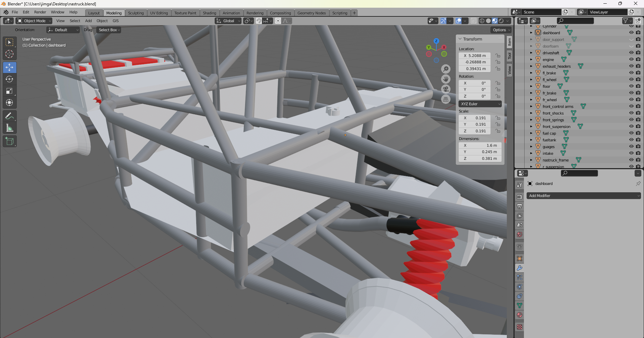Switch to the UV Editing workspace tab
The image size is (644, 338).
[x=159, y=13]
